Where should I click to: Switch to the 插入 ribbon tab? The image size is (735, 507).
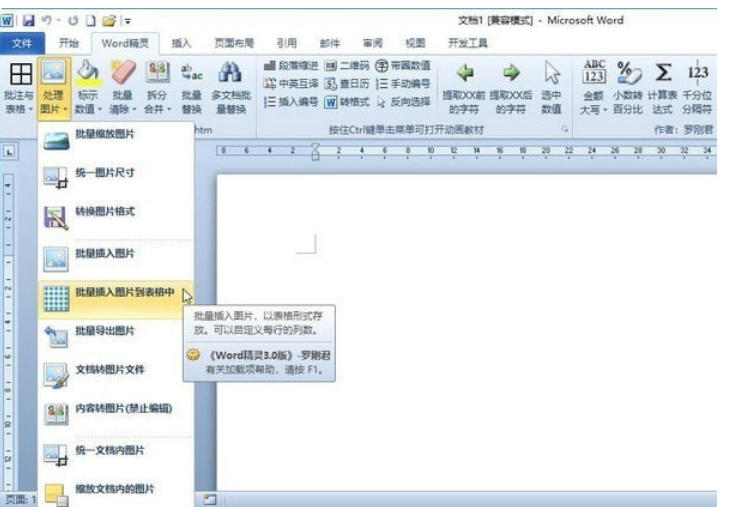181,43
